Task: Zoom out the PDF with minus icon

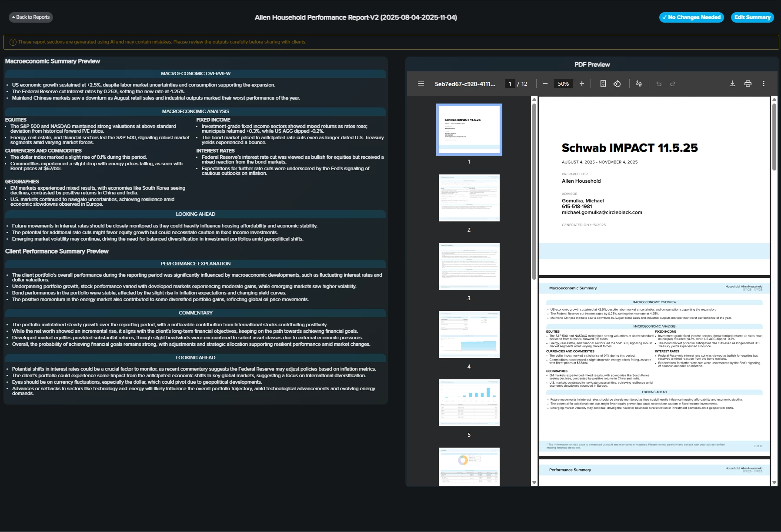Action: (545, 84)
